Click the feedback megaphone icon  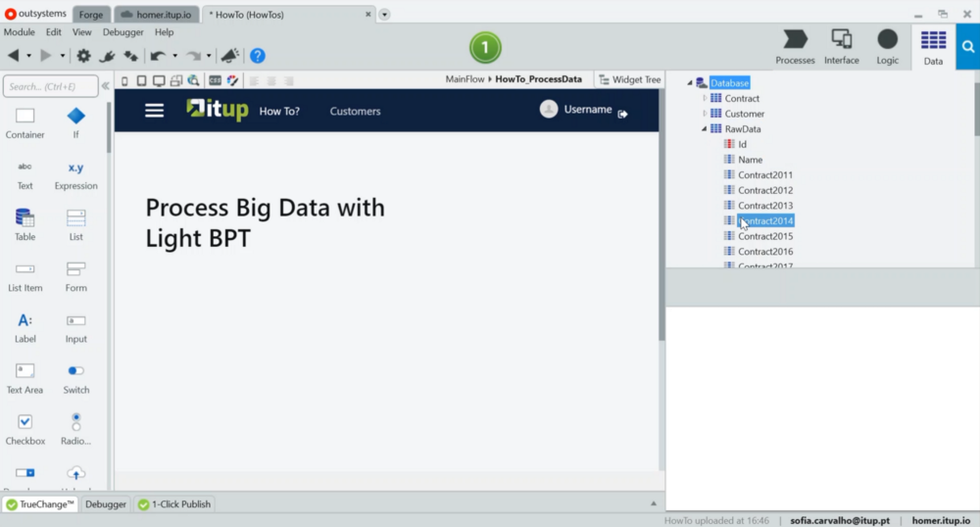(230, 56)
